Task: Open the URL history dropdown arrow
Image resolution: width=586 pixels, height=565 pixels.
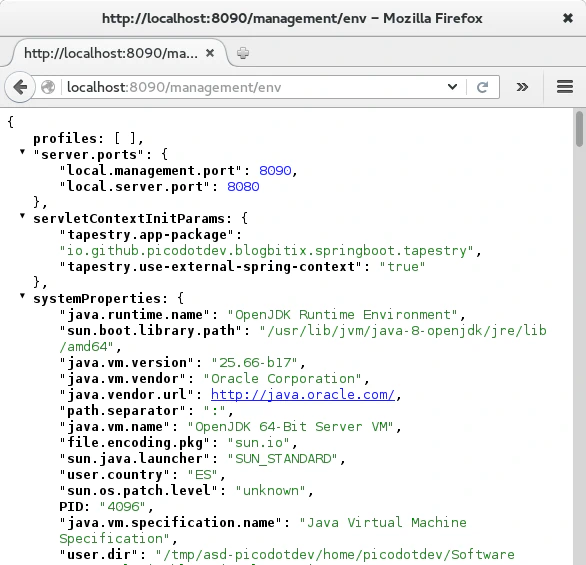Action: click(452, 87)
